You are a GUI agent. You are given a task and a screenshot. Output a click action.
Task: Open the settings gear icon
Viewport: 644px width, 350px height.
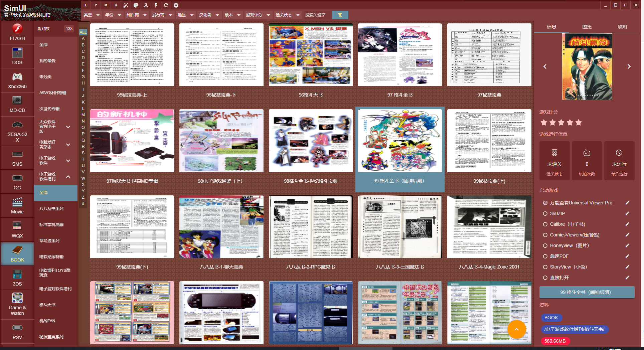click(176, 5)
